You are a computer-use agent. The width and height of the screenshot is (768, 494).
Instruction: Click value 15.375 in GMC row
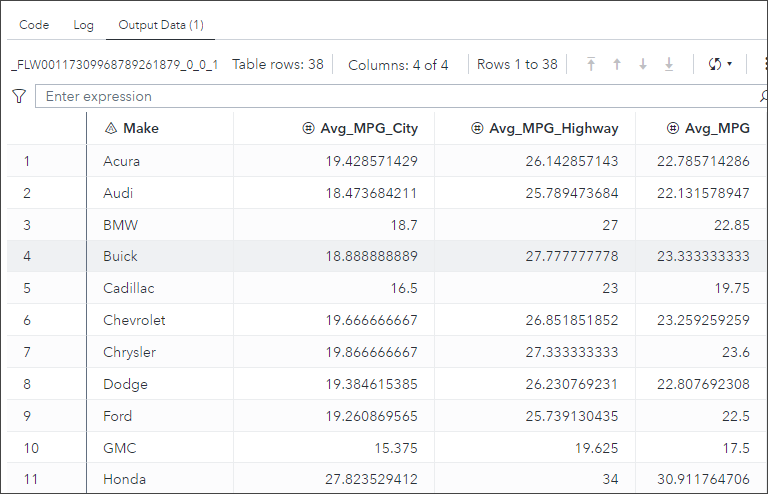[x=396, y=448]
